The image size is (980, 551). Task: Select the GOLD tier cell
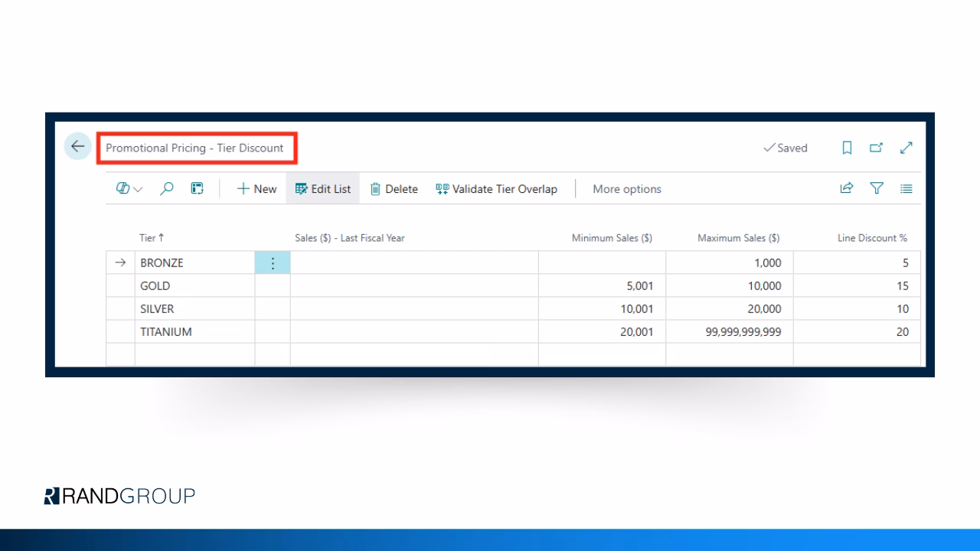[x=194, y=285]
